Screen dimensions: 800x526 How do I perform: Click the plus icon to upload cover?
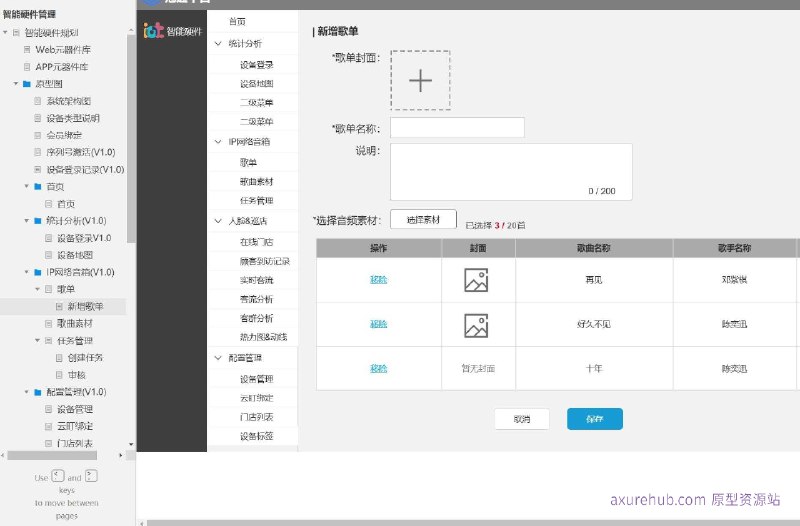[420, 81]
